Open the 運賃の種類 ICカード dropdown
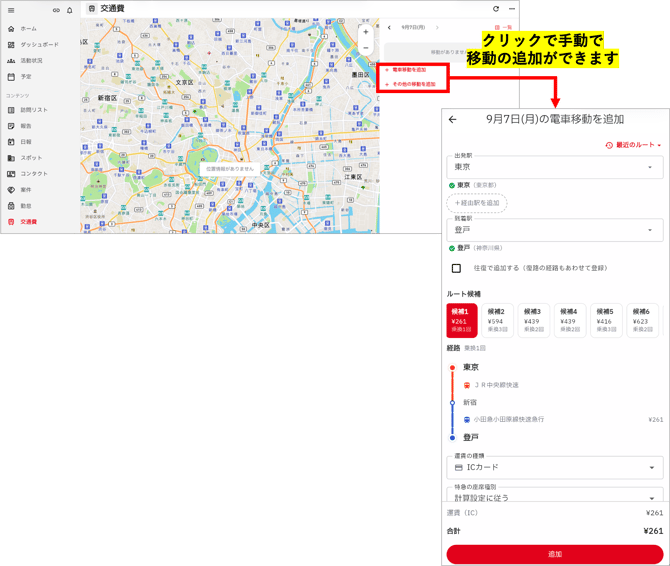The image size is (670, 566). 555,467
